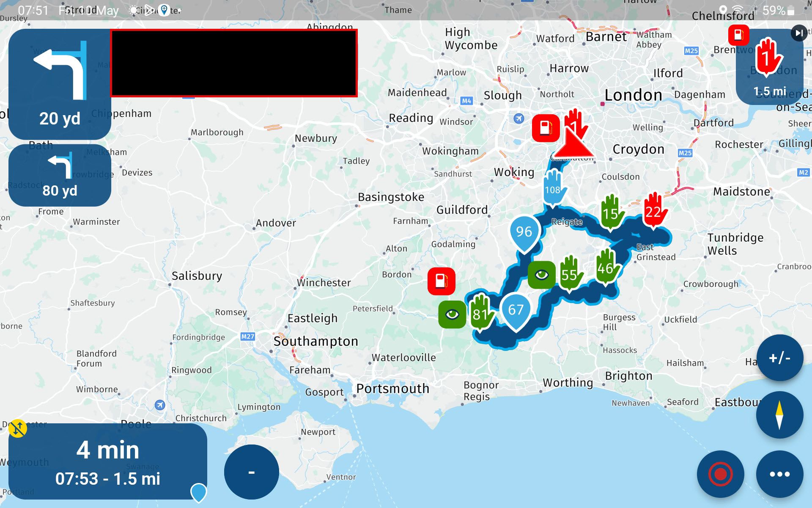Tap the Wi-Fi status bar icon
The height and width of the screenshot is (508, 812).
(738, 10)
